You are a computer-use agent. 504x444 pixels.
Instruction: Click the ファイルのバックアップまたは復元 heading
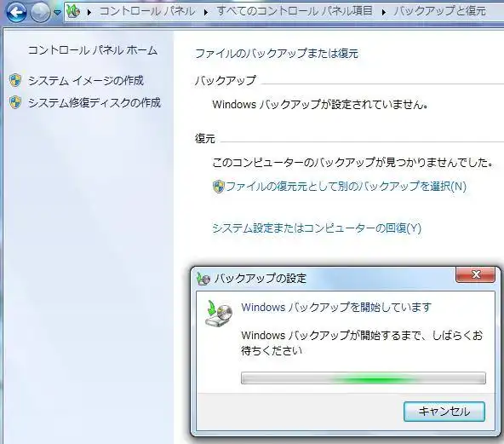pyautogui.click(x=277, y=54)
